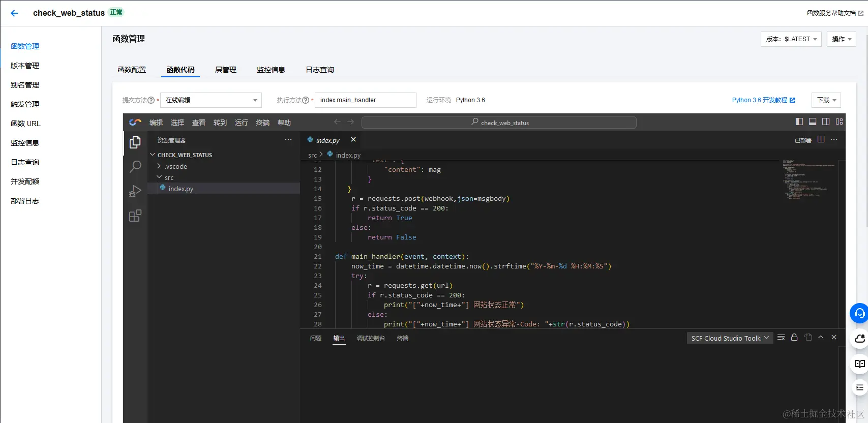Toggle the primary sidebar layout icon
This screenshot has width=868, height=423.
[799, 122]
